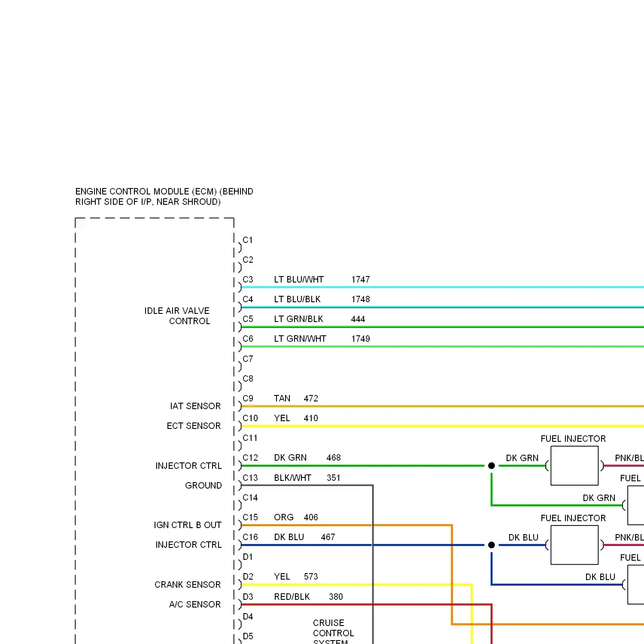Click pin label C9
Viewport: 644px width, 644px height.
click(x=248, y=398)
